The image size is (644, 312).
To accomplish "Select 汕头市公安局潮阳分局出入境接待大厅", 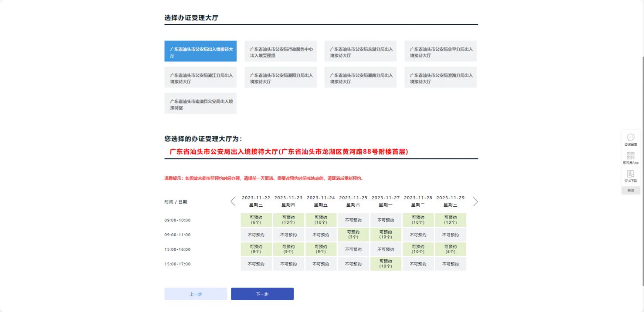I will (x=280, y=77).
